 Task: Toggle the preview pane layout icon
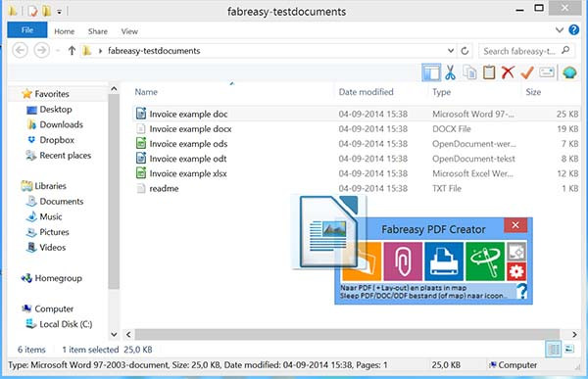click(431, 72)
